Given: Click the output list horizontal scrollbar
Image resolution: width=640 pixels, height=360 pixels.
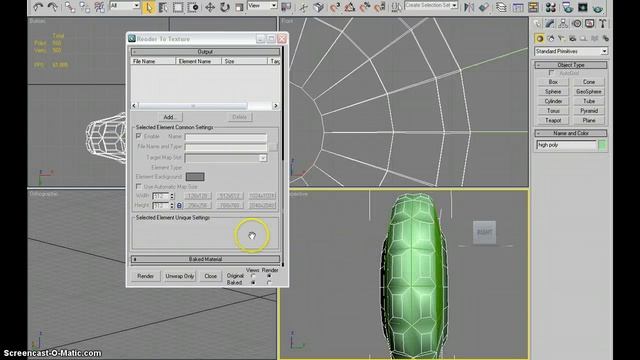Looking at the screenshot, I should click(x=205, y=106).
